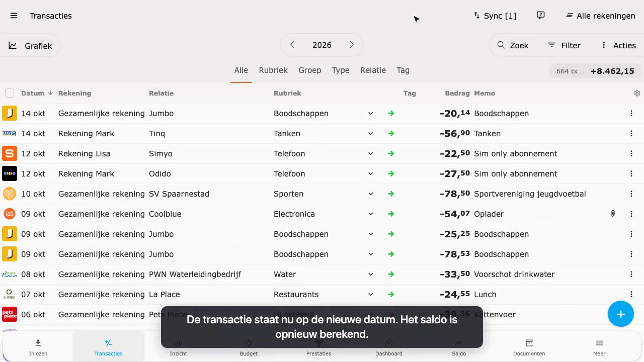Expand Rubriek dropdown for Tanken row
This screenshot has width=644, height=362.
pos(371,133)
